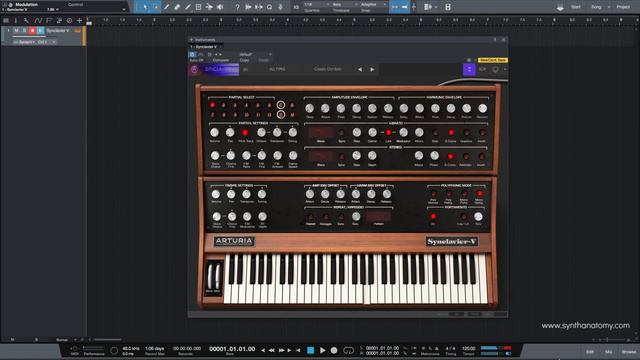This screenshot has width=640, height=360.
Task: Click the automation curve icon above track list
Action: [38, 20]
